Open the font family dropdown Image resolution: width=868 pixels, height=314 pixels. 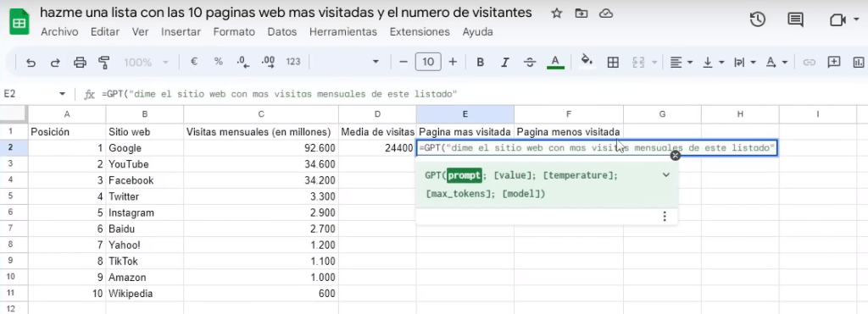coord(346,62)
